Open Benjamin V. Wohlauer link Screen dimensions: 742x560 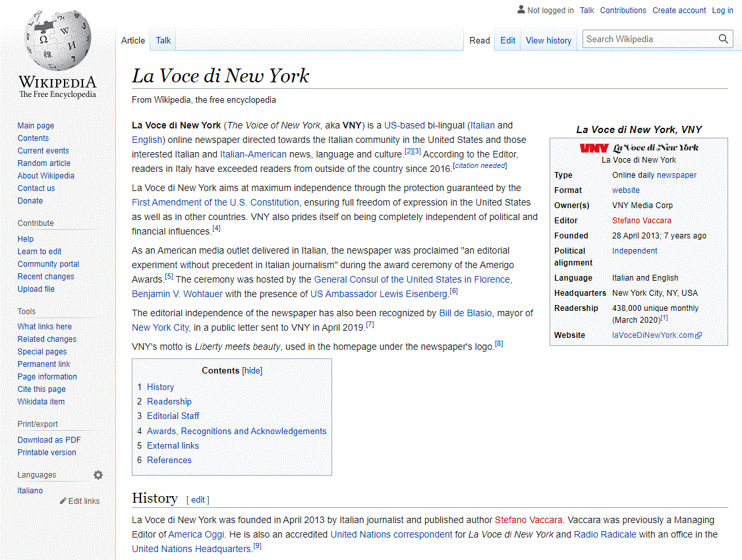click(177, 294)
